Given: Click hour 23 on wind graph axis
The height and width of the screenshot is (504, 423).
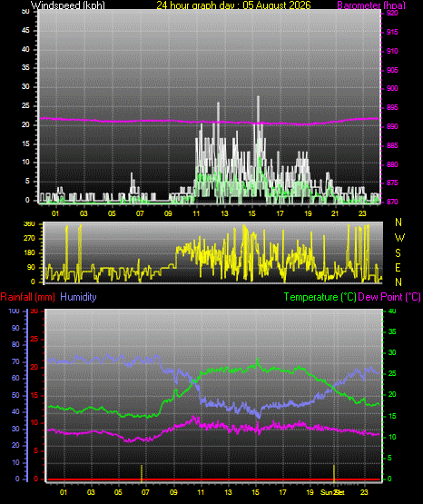Looking at the screenshot, I should 362,213.
